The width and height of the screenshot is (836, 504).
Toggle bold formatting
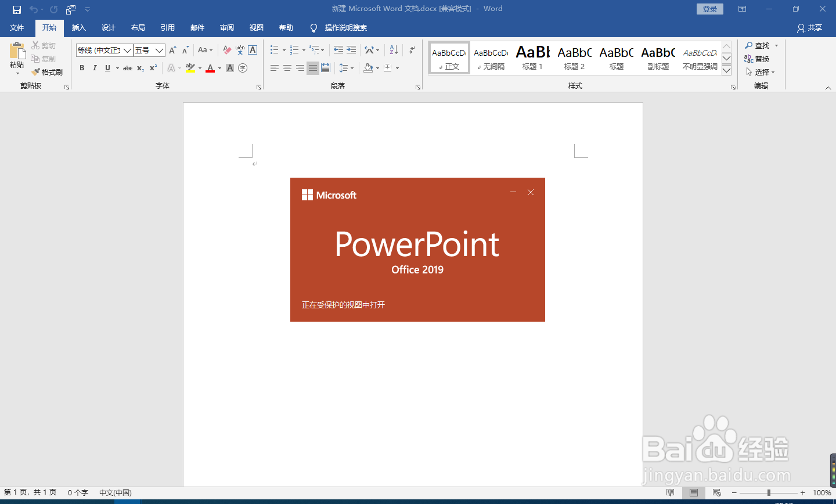82,68
